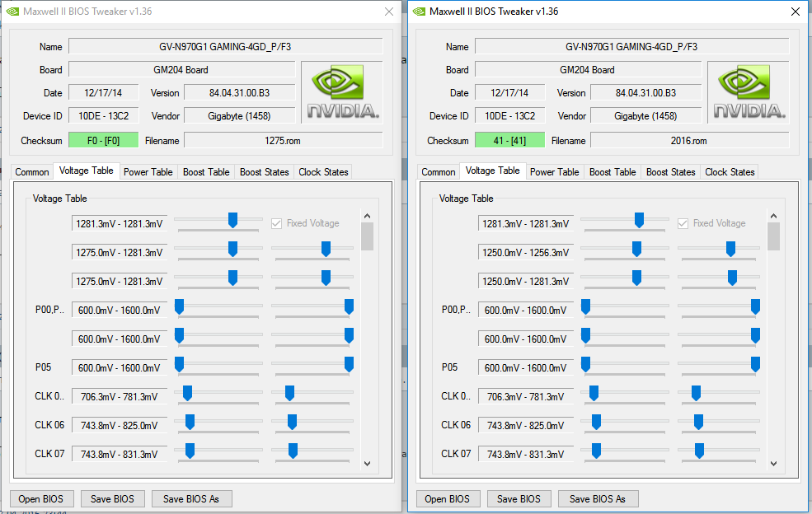
Task: Click the voltage table scroll-up arrow in the left window
Action: tap(367, 216)
